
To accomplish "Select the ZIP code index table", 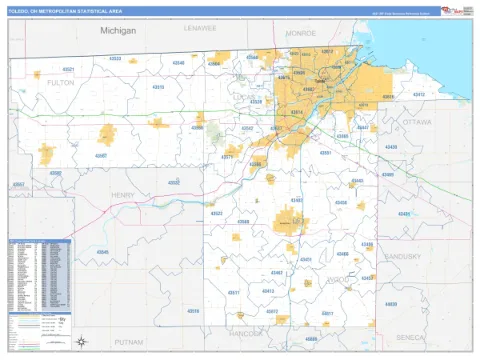I will (40, 275).
